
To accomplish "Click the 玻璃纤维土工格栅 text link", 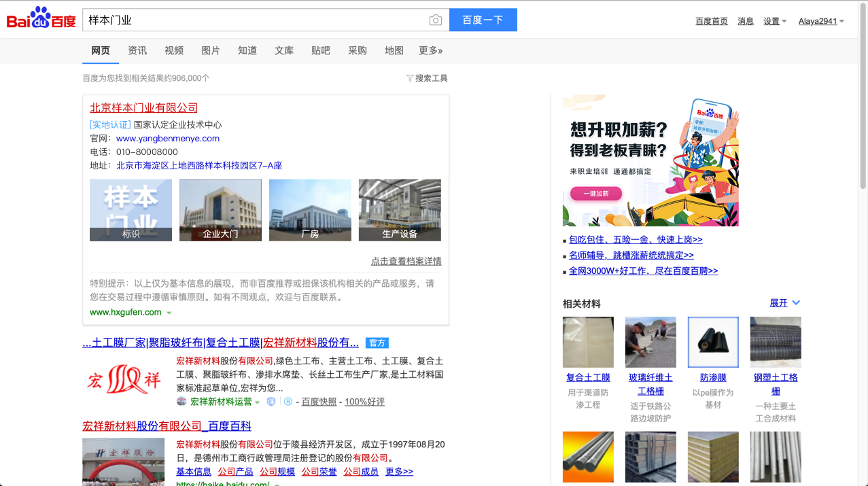I will click(650, 384).
